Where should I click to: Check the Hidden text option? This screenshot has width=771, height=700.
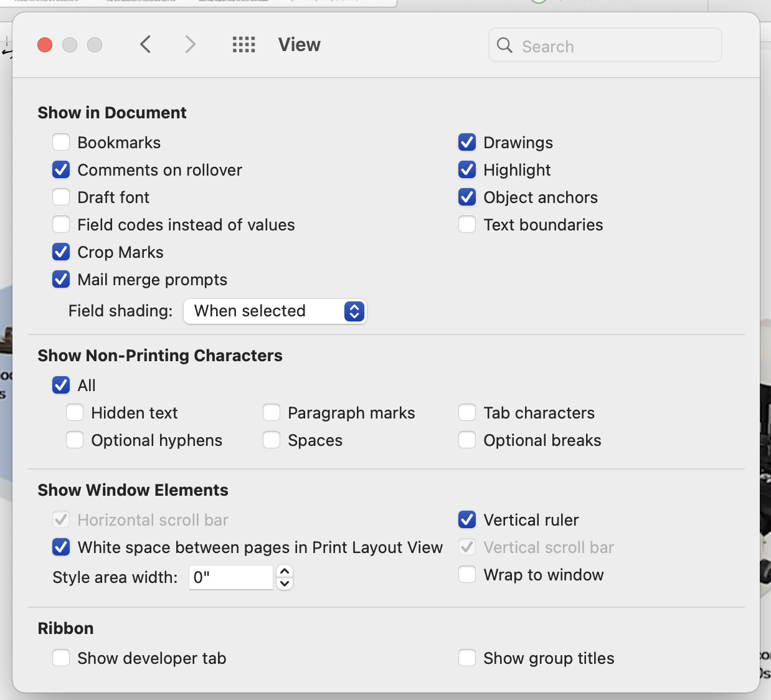point(75,413)
